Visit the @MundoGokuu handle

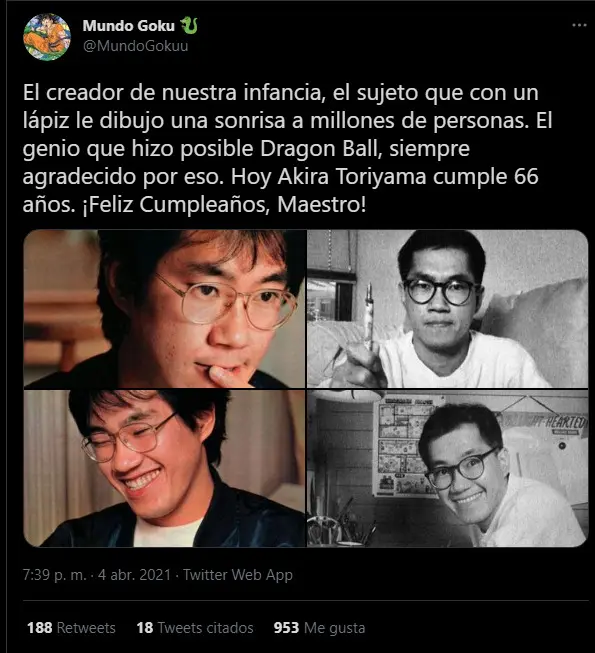pyautogui.click(x=135, y=45)
